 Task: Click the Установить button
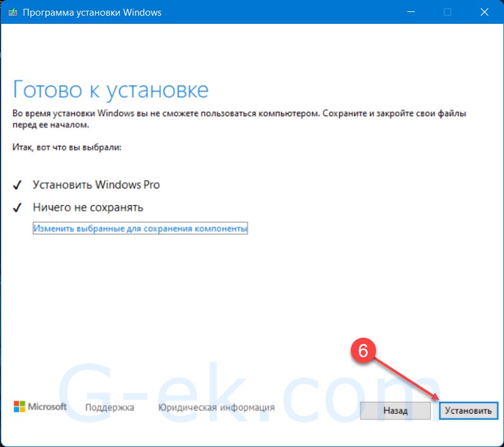tap(468, 411)
